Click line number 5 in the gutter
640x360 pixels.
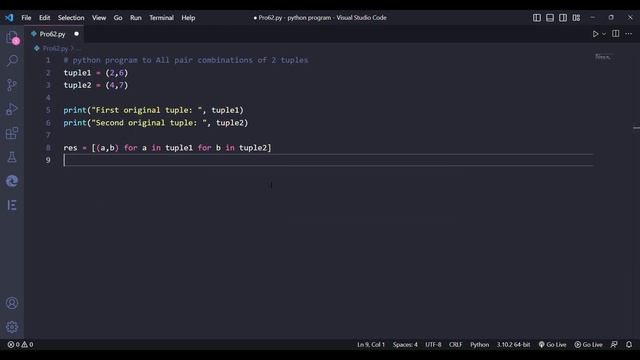pyautogui.click(x=48, y=110)
